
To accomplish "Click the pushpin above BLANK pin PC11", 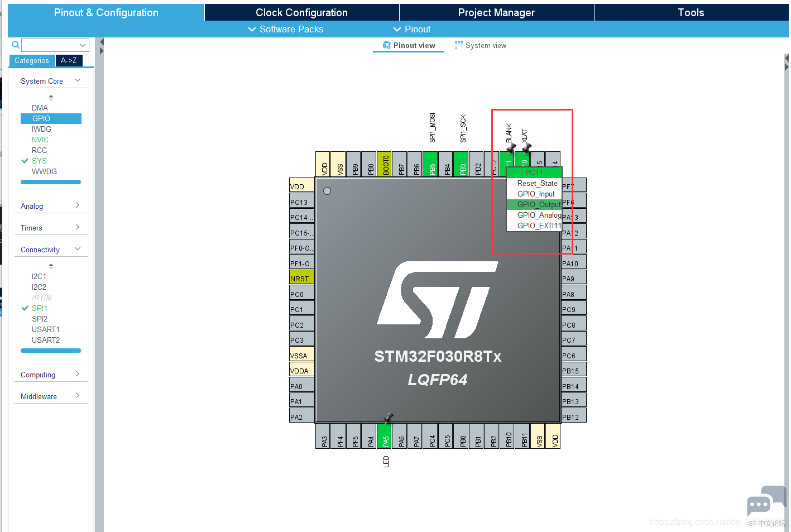I will 511,148.
